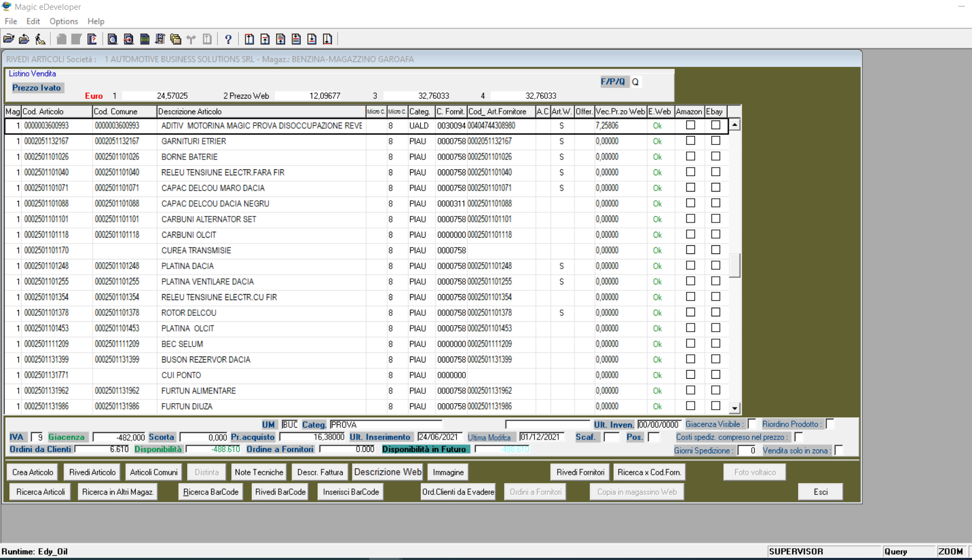Click the table vertical scrollbar thumb

pyautogui.click(x=735, y=265)
